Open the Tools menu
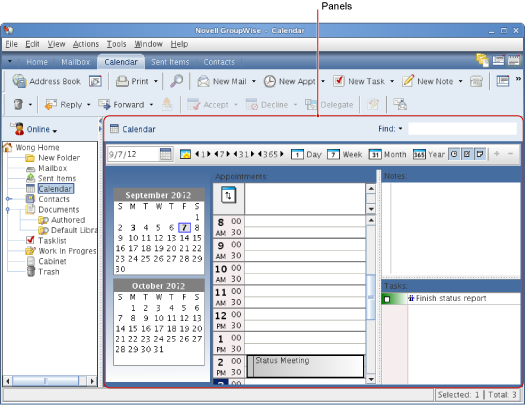 [116, 44]
